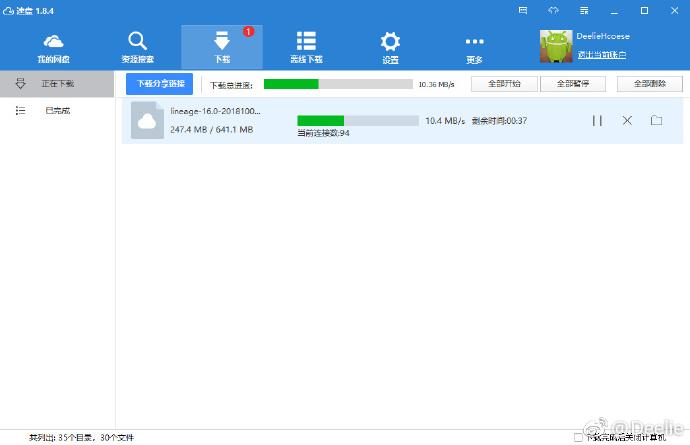Screen dimensions: 690x445
Task: Open the 我的网盘 cloud drive tab
Action: coord(53,48)
